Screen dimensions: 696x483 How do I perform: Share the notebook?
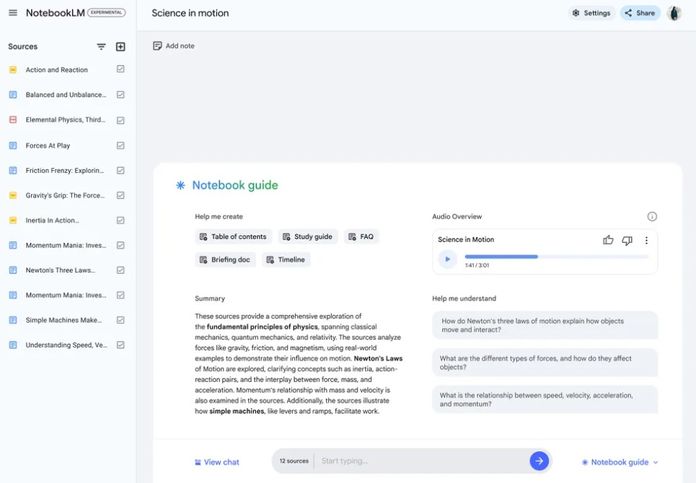pos(640,13)
